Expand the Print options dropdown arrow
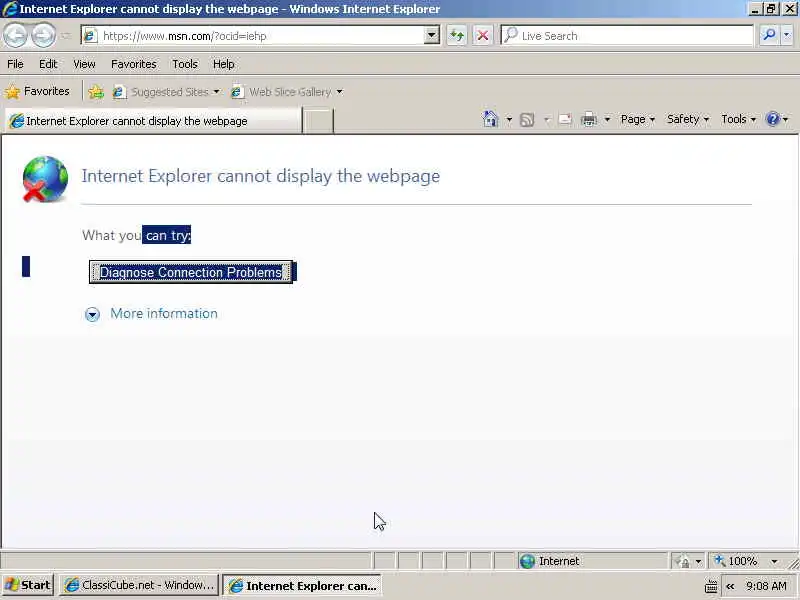The image size is (800, 600). click(x=607, y=120)
